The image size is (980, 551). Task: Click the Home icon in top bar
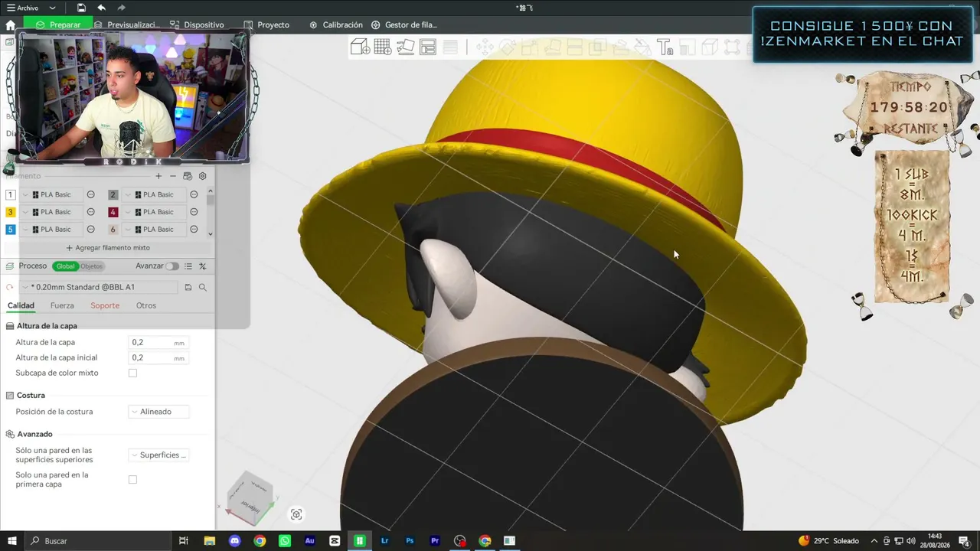point(11,25)
